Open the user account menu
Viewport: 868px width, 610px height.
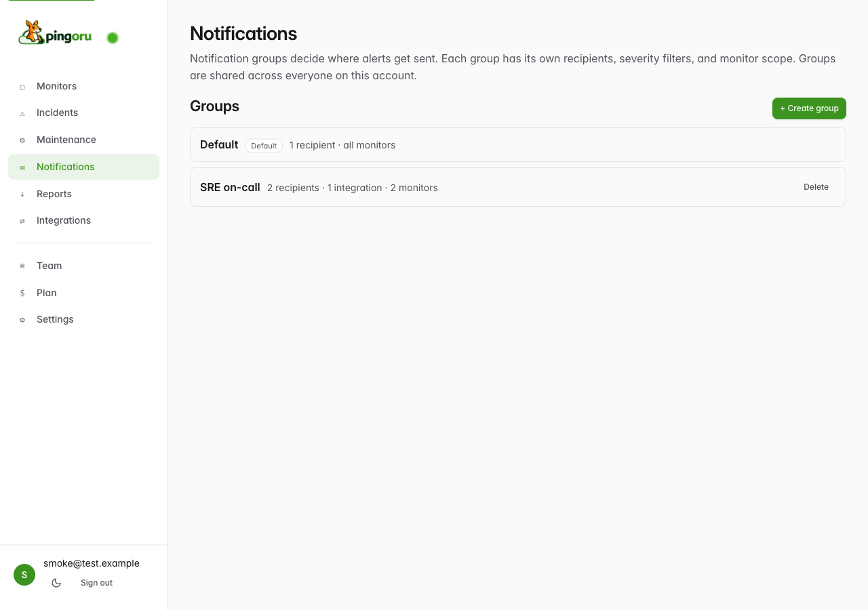tap(91, 563)
